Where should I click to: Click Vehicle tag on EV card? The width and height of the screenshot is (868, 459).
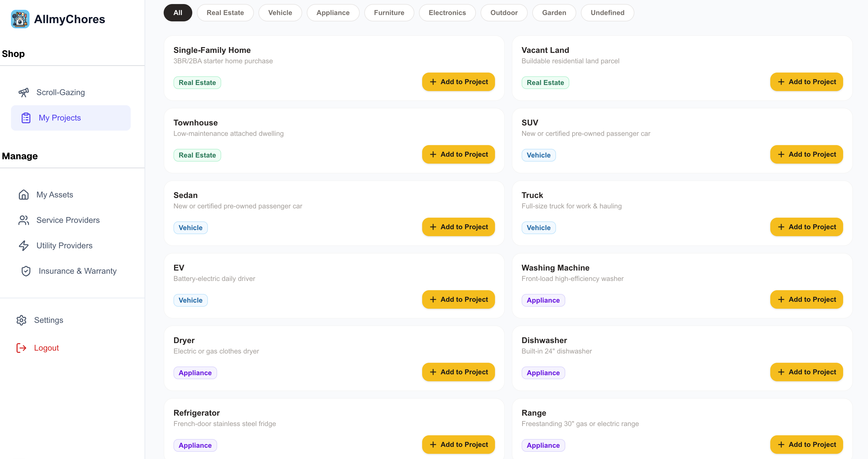pos(190,300)
